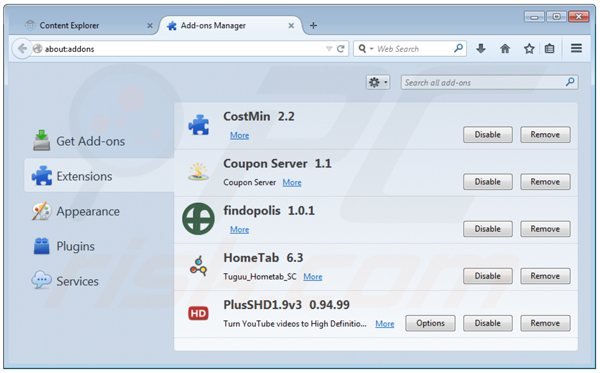Screen dimensions: 600x373
Task: Click the Web Search magnifier go icon
Action: click(x=458, y=48)
